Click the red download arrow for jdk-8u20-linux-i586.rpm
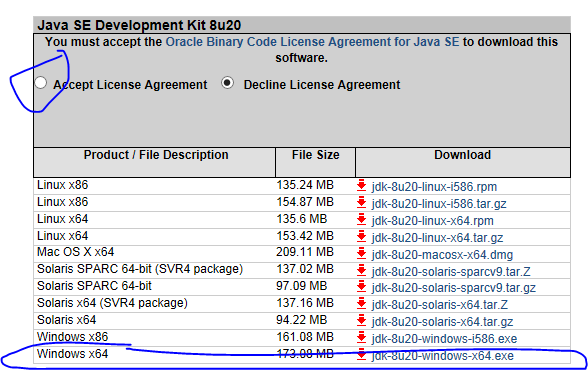This screenshot has width=588, height=378. (x=362, y=186)
